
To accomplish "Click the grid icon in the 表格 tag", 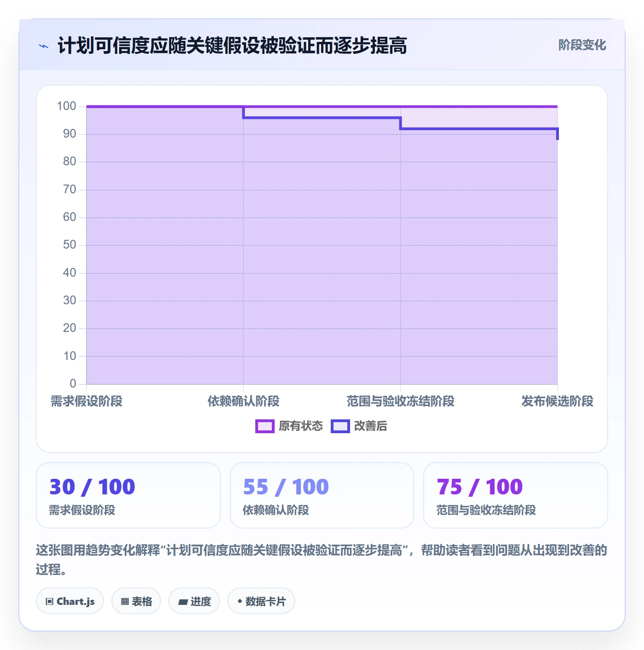I will tap(125, 601).
